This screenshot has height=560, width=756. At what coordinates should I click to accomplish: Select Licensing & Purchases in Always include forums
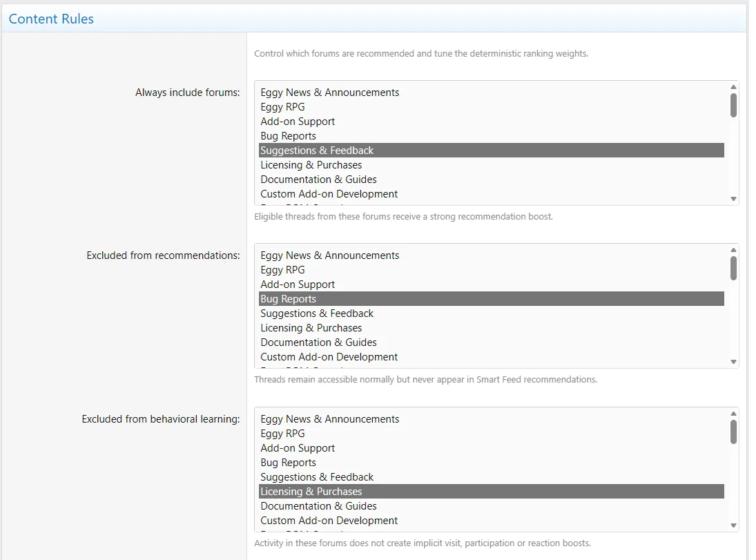coord(492,165)
